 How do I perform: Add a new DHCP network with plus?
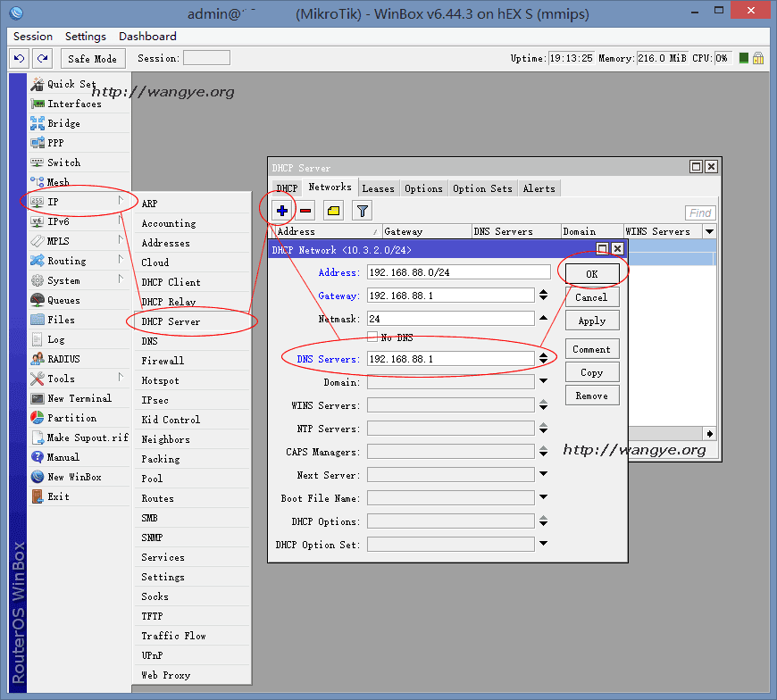pos(282,211)
